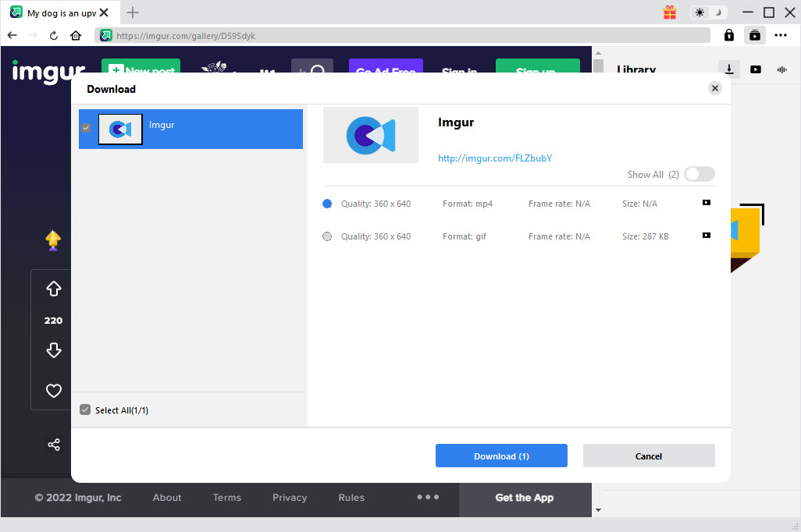Select the audio waveform tool in the Library toolbar
This screenshot has height=532, width=801.
781,69
